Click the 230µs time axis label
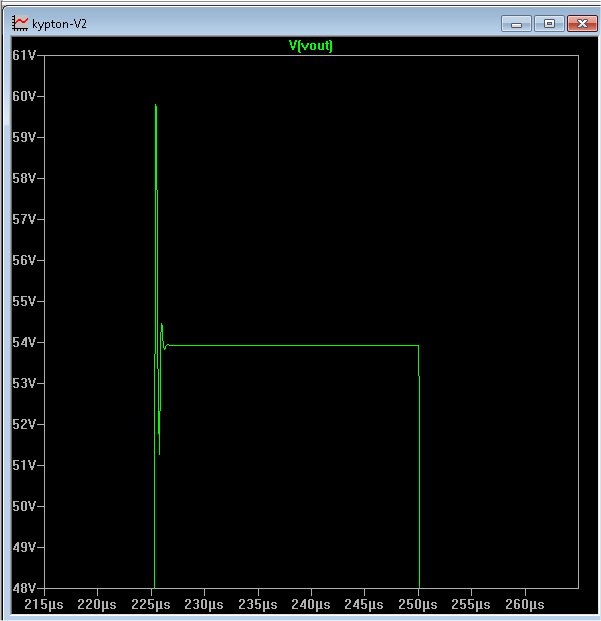This screenshot has height=621, width=601. (x=204, y=605)
